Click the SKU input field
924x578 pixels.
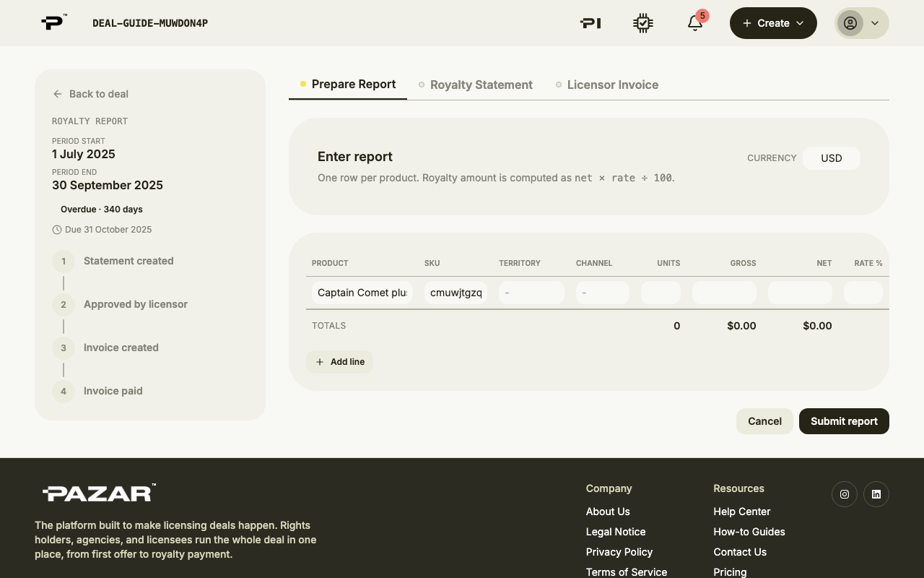[x=456, y=293]
